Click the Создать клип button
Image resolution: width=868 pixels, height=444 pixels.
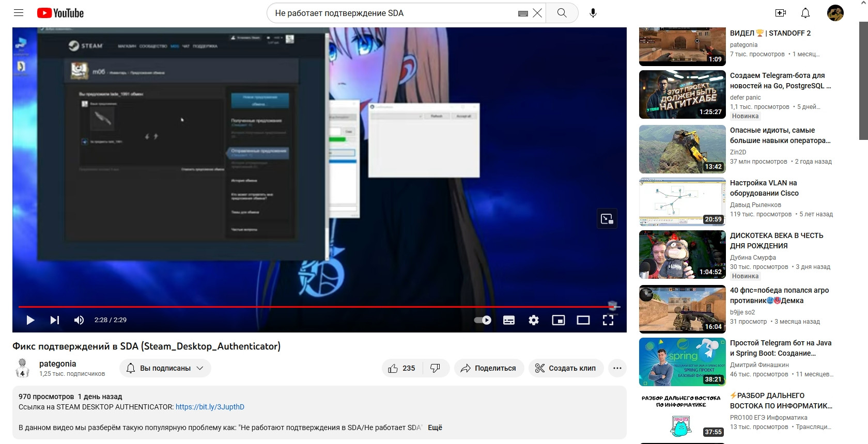click(x=566, y=368)
